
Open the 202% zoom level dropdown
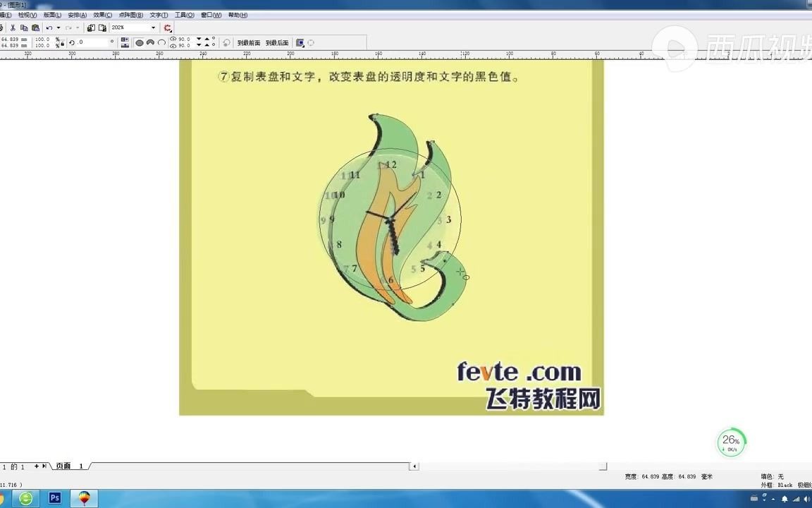(153, 28)
